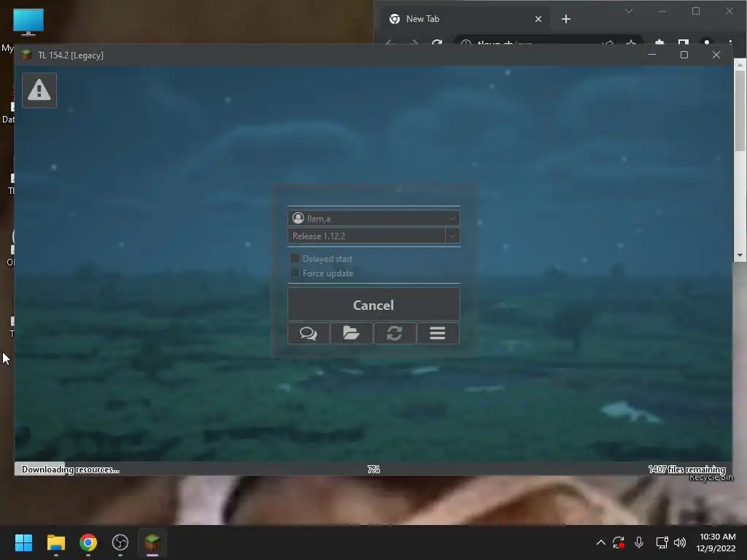Click the 1407 files remaining status text
The width and height of the screenshot is (747, 560).
click(686, 470)
